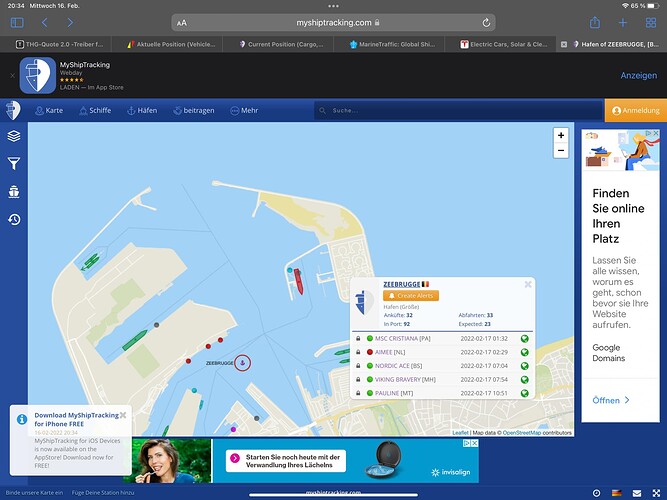Close the Hafen of ZEEBRUGGE tab

pyautogui.click(x=564, y=44)
